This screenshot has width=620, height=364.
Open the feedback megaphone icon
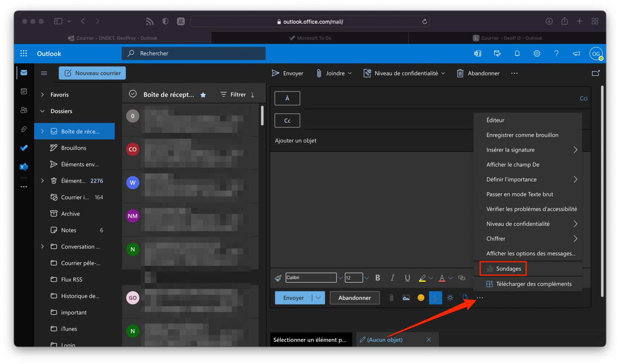(576, 54)
